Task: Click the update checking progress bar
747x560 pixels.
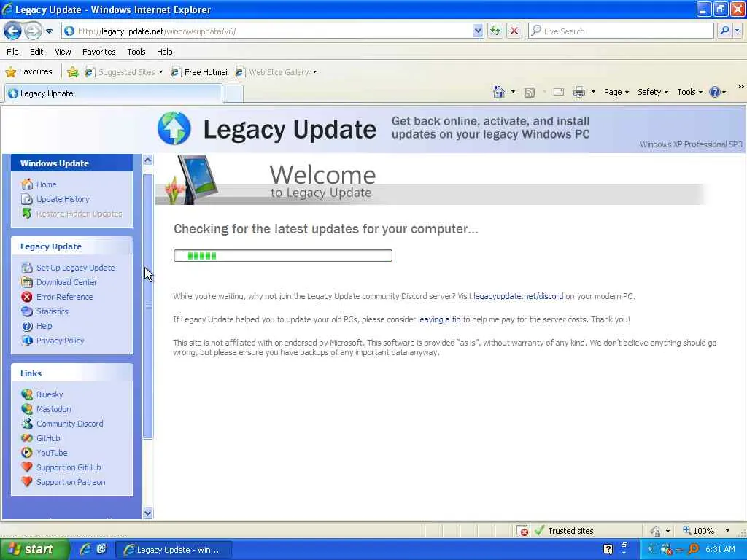Action: [x=283, y=256]
